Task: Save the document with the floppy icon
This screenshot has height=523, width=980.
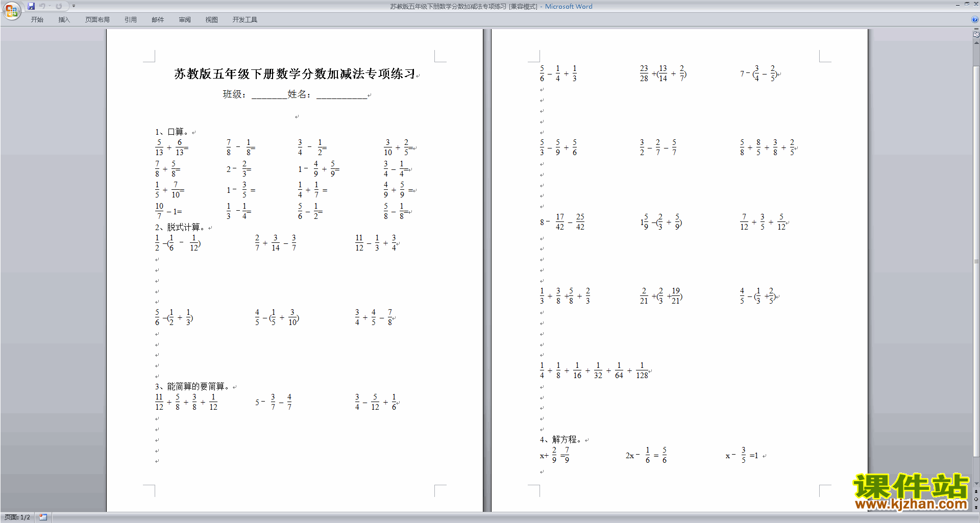Action: click(31, 6)
